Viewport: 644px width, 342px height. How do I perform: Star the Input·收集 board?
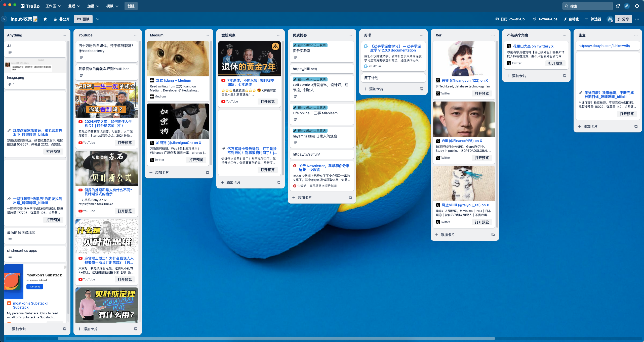[x=45, y=19]
